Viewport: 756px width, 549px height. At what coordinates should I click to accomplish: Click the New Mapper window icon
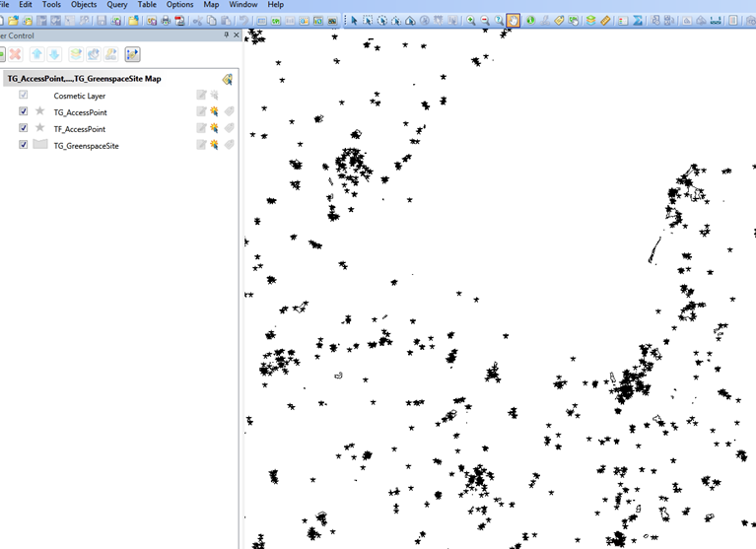click(x=276, y=21)
